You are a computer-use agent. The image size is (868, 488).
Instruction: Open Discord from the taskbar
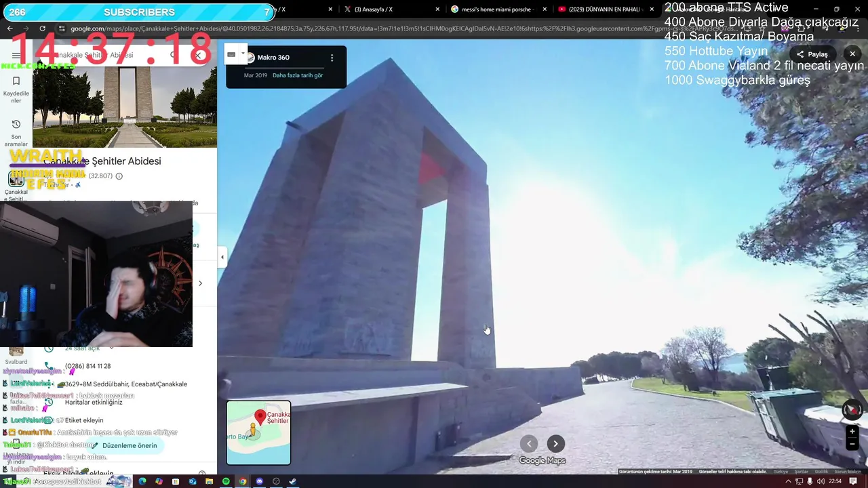(259, 481)
